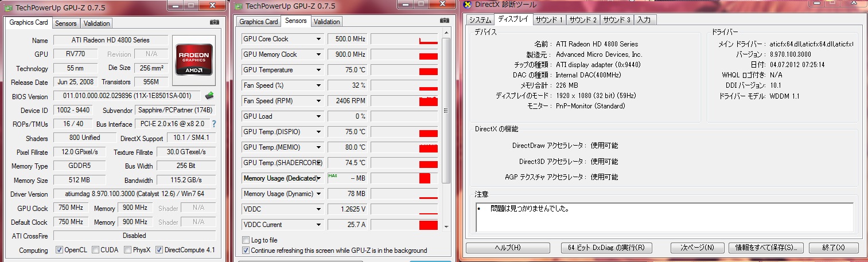This screenshot has width=868, height=262.
Task: Click the camera screenshot icon in Sensors window
Action: point(444,20)
